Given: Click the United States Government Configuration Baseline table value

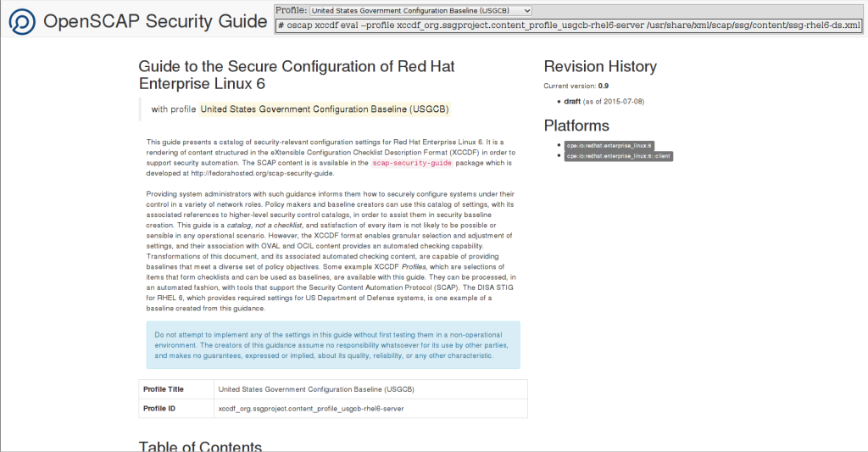Looking at the screenshot, I should [316, 389].
